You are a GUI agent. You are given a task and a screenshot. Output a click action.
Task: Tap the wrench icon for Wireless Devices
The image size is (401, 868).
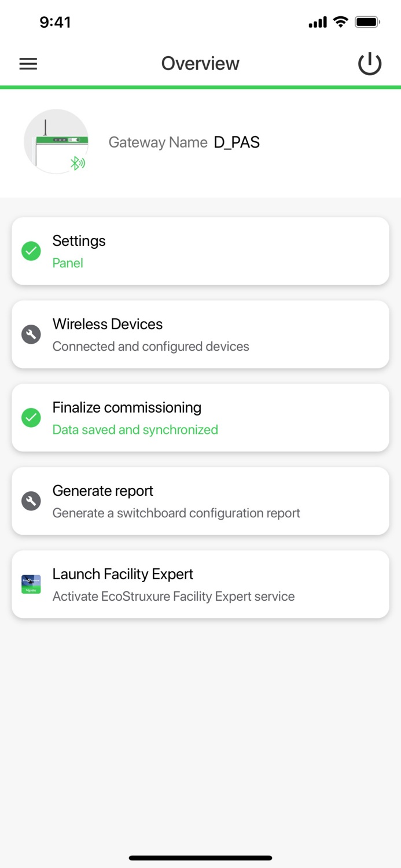click(31, 334)
